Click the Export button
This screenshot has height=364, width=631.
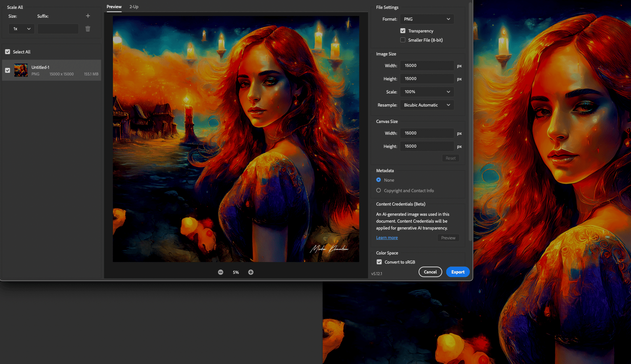pyautogui.click(x=458, y=272)
